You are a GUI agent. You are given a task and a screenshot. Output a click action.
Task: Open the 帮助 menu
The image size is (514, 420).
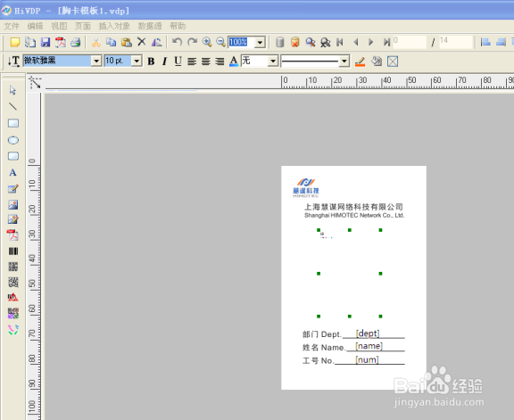(178, 26)
